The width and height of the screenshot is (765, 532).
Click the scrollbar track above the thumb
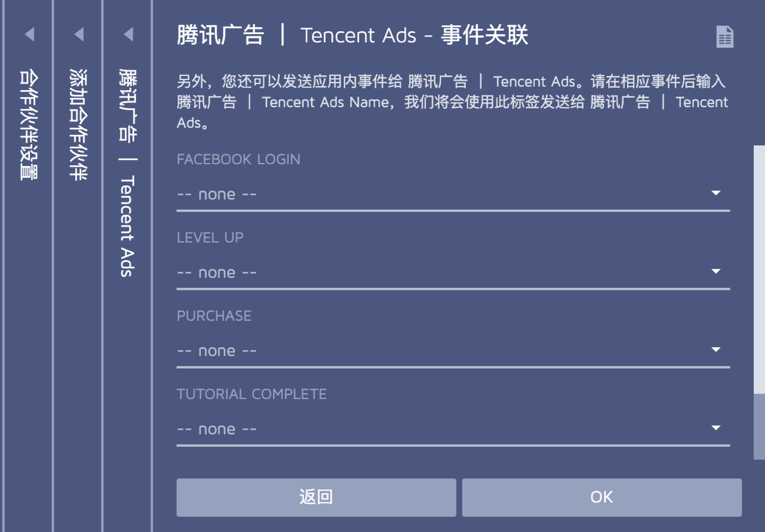[759, 266]
